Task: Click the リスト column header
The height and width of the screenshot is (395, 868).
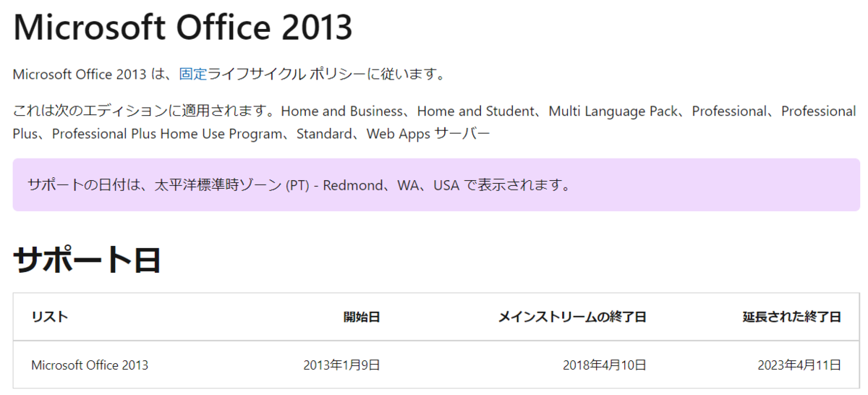Action: point(50,317)
